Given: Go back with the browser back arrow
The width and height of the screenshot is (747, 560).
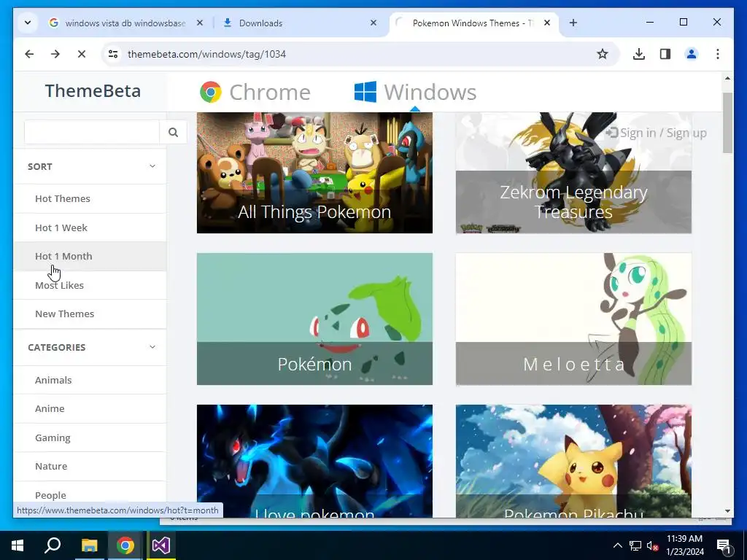Looking at the screenshot, I should pos(29,54).
